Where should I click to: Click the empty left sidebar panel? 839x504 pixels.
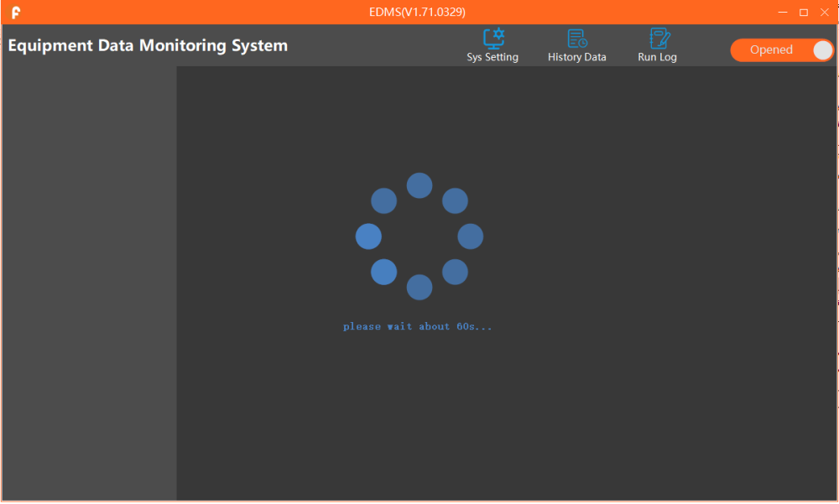click(90, 283)
